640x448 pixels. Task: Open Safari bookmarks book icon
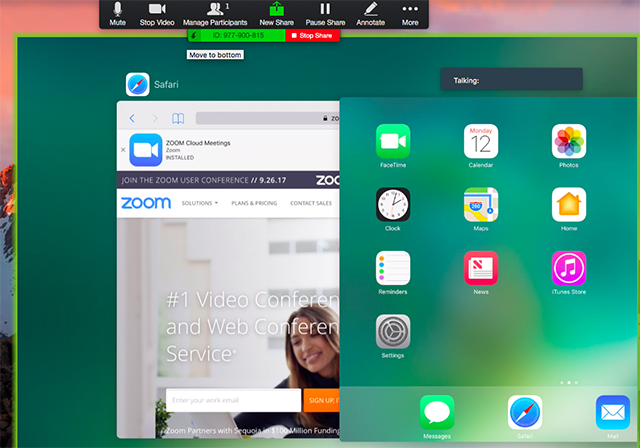[178, 118]
